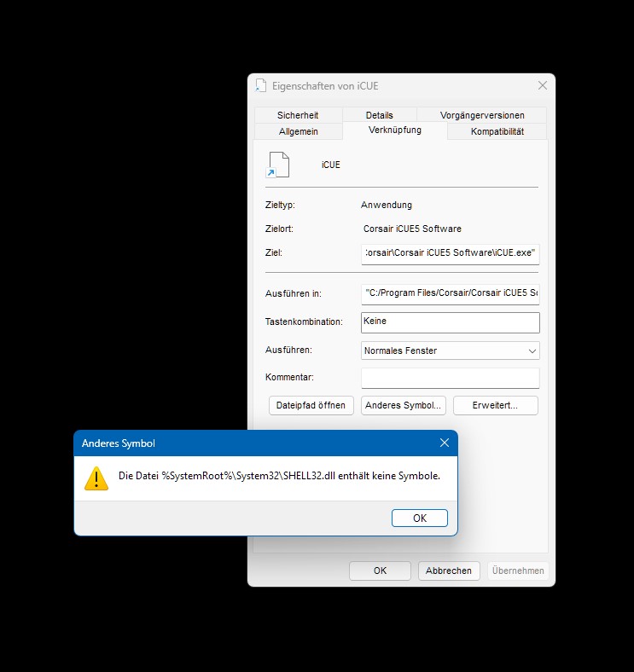This screenshot has width=634, height=672.
Task: Open the Erweitert... options button
Action: coord(496,405)
